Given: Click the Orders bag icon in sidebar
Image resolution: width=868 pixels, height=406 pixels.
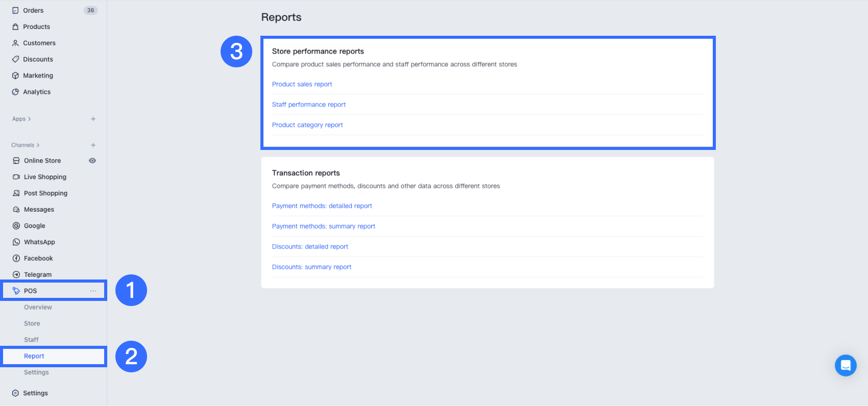Looking at the screenshot, I should 15,10.
